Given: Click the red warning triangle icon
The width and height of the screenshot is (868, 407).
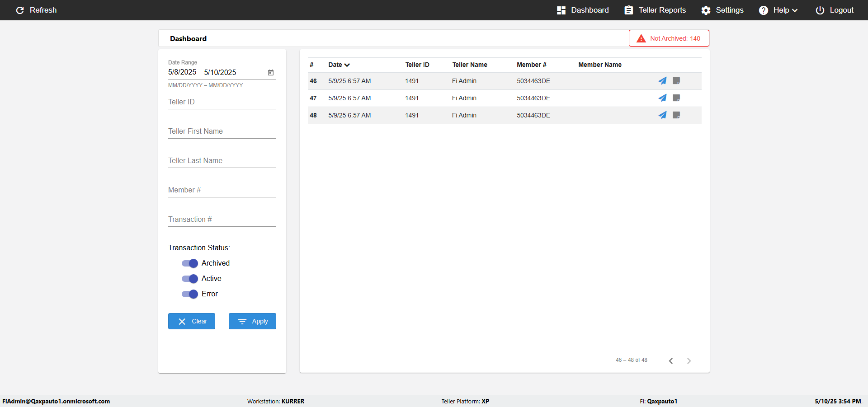Looking at the screenshot, I should [x=641, y=38].
